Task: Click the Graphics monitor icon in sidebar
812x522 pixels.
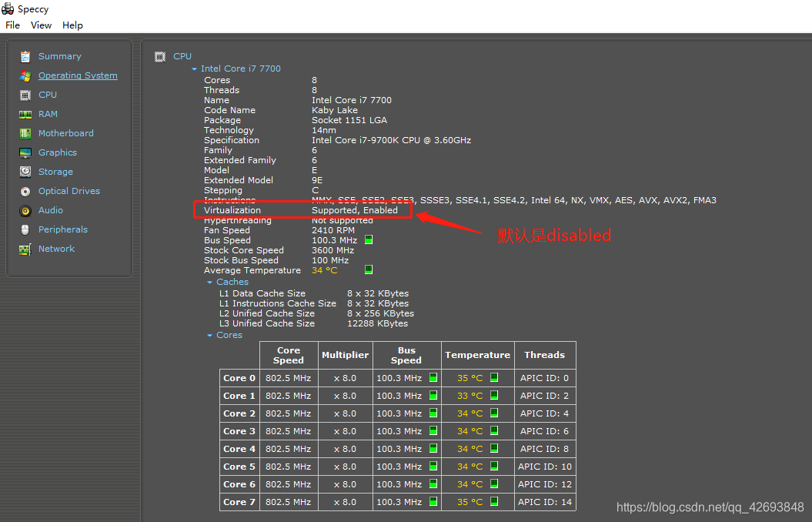Action: 25,152
